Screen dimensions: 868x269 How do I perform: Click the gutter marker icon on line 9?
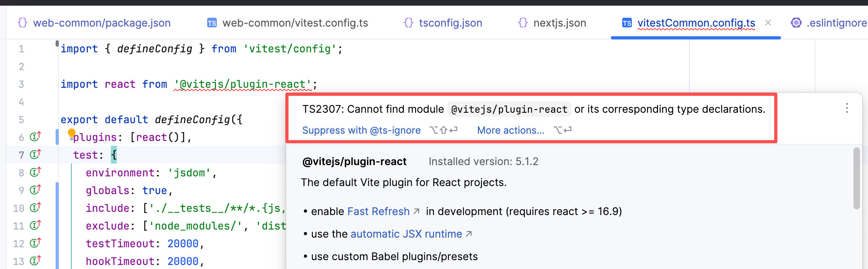(x=35, y=190)
